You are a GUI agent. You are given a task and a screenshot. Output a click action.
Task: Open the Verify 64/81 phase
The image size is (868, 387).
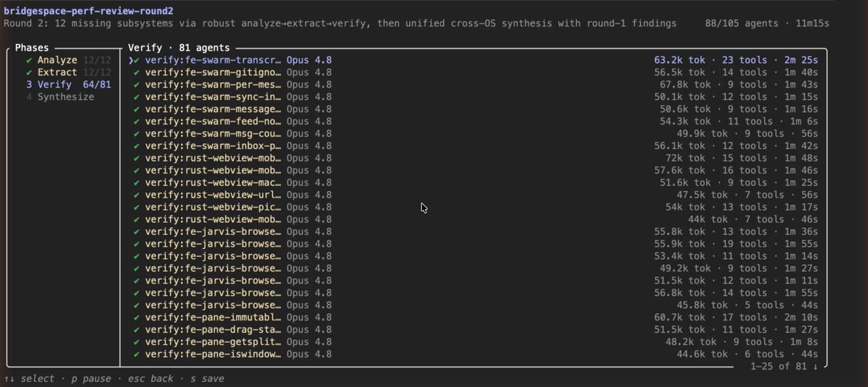pyautogui.click(x=68, y=85)
